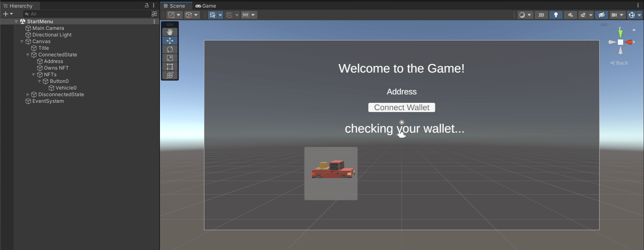
Task: Click the camera gizmo below the sun
Action: click(401, 135)
